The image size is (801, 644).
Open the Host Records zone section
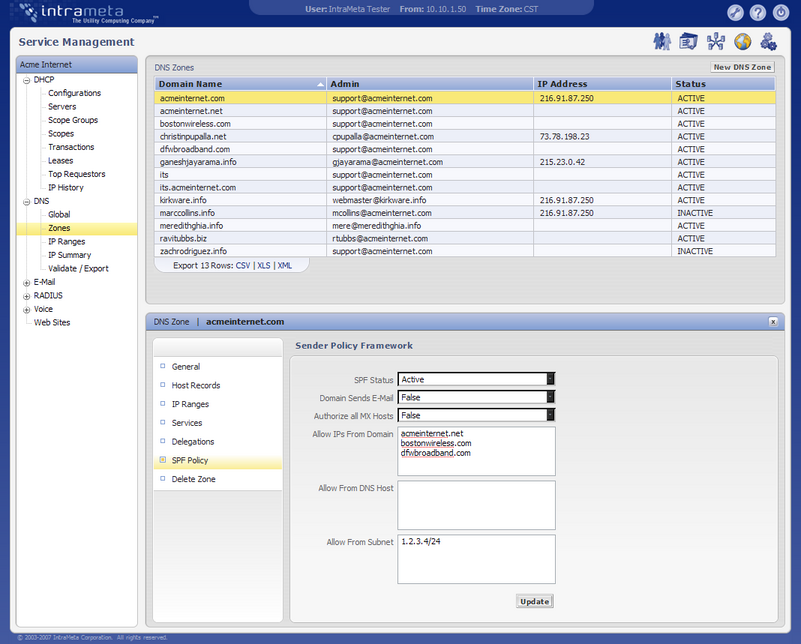pos(196,385)
